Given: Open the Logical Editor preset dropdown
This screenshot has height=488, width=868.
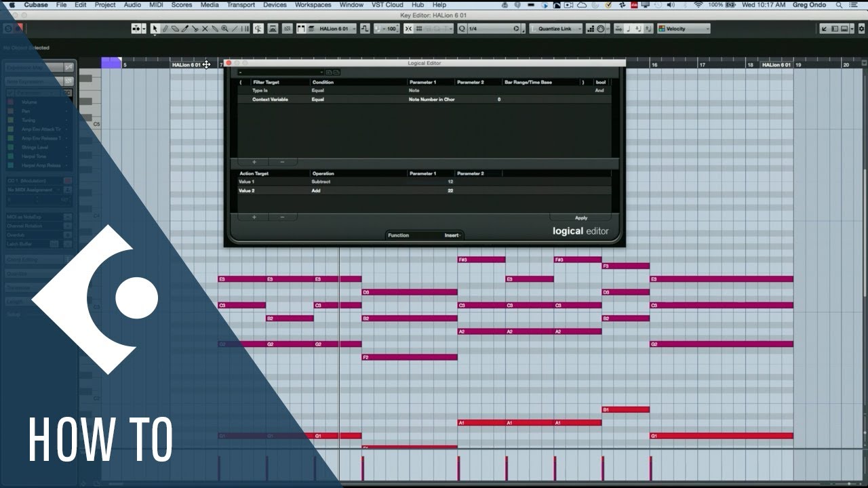Looking at the screenshot, I should (x=280, y=72).
